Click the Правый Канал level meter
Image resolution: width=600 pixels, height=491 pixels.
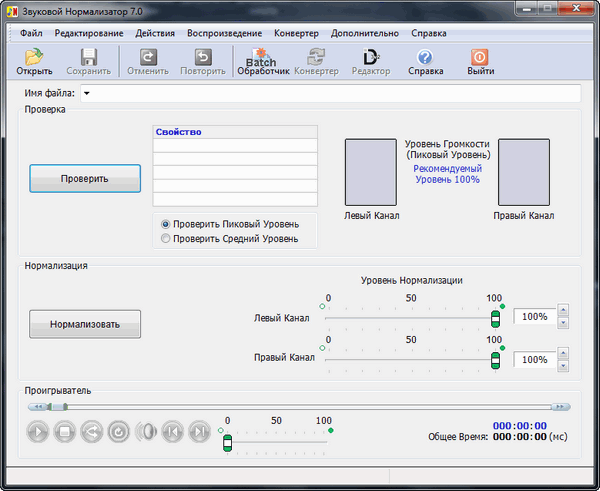523,172
